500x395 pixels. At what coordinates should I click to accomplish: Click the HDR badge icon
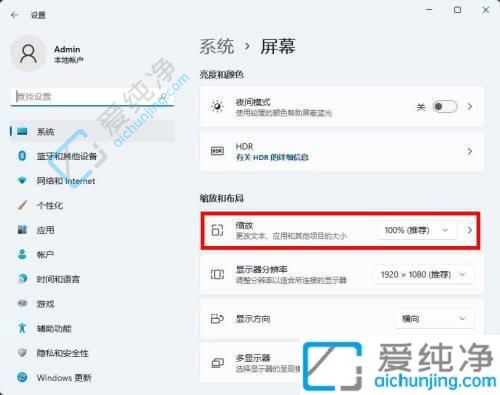click(217, 151)
